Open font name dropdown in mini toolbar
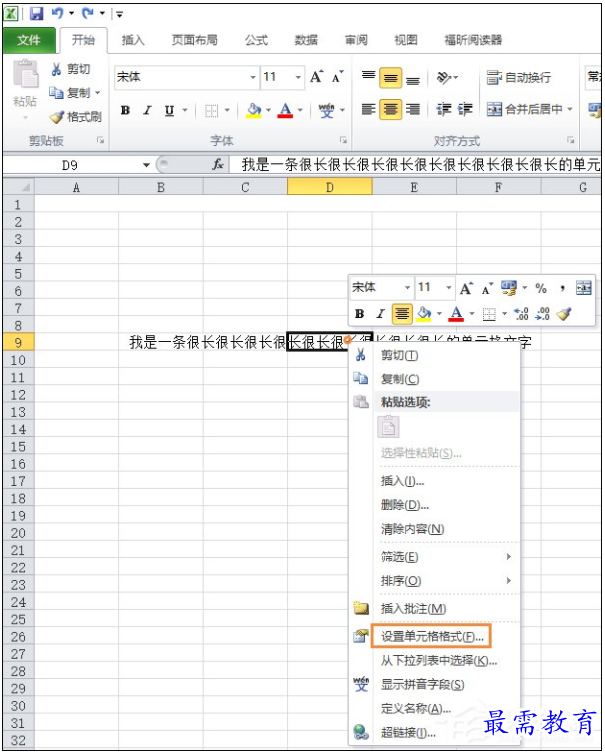The image size is (605, 754). click(x=407, y=288)
